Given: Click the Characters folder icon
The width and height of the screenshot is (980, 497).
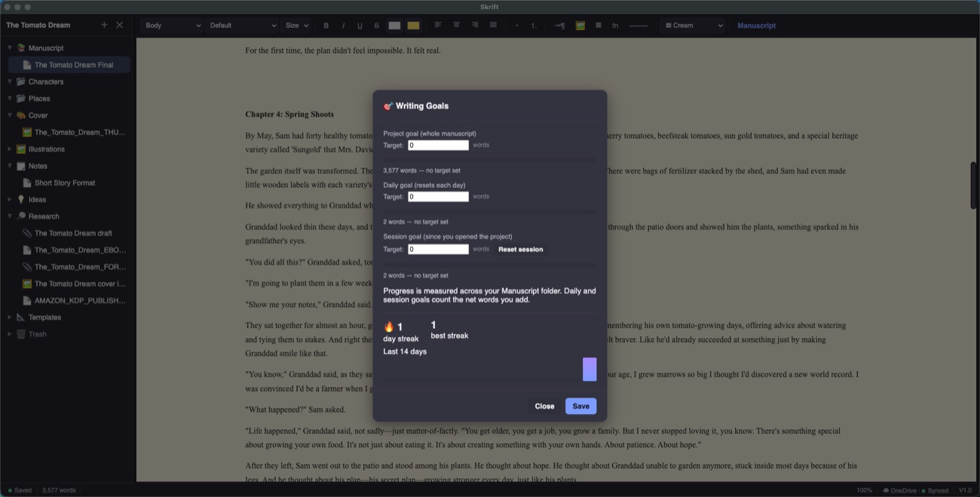Looking at the screenshot, I should [21, 81].
